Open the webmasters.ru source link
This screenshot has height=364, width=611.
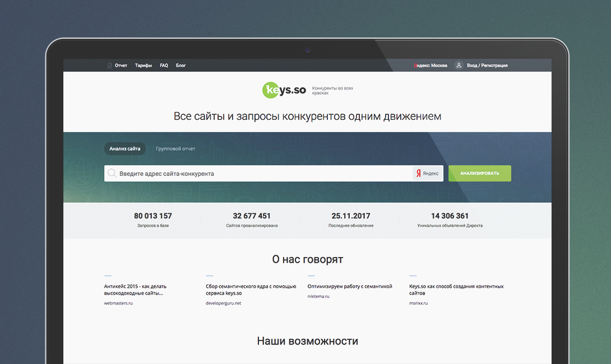[118, 304]
